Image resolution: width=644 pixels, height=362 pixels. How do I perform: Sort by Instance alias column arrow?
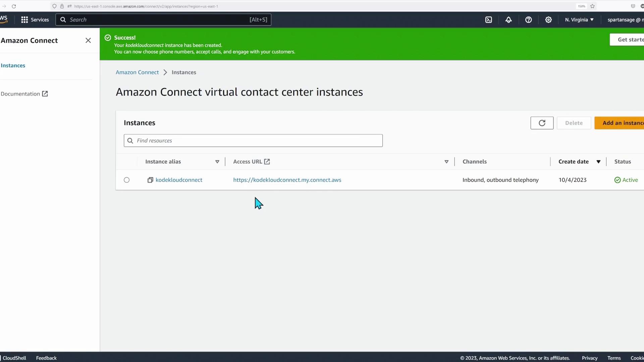coord(217,162)
